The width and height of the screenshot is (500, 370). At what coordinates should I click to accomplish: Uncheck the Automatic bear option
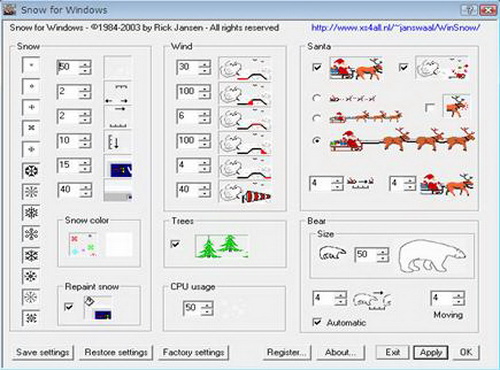(x=317, y=322)
